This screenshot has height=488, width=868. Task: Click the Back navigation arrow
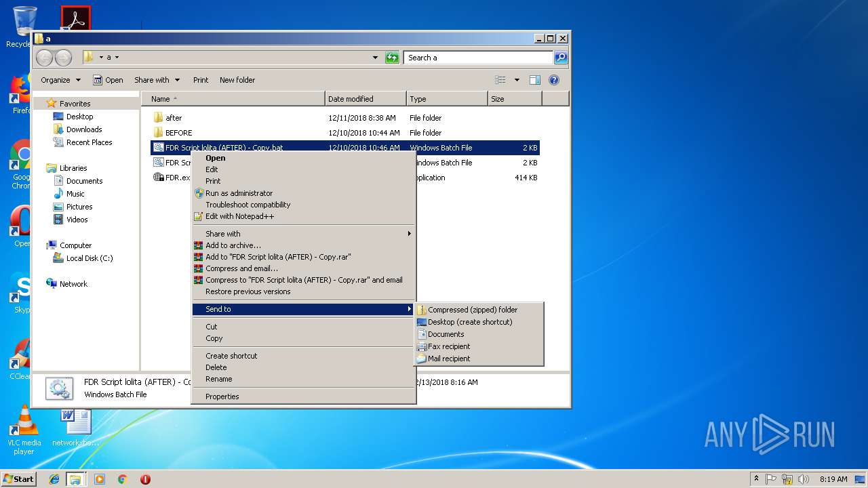[45, 58]
